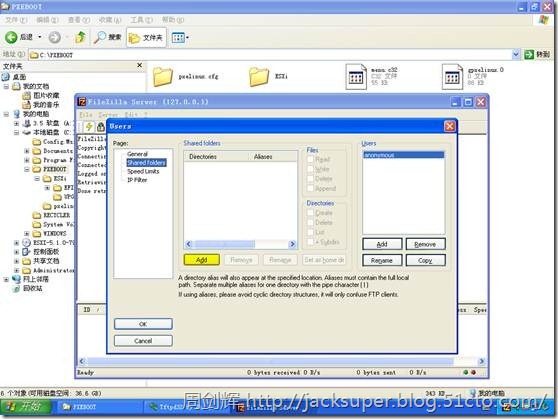Image resolution: width=558 pixels, height=419 pixels.
Task: Select 桌面 desktop icon in folder tree
Action: pos(6,77)
